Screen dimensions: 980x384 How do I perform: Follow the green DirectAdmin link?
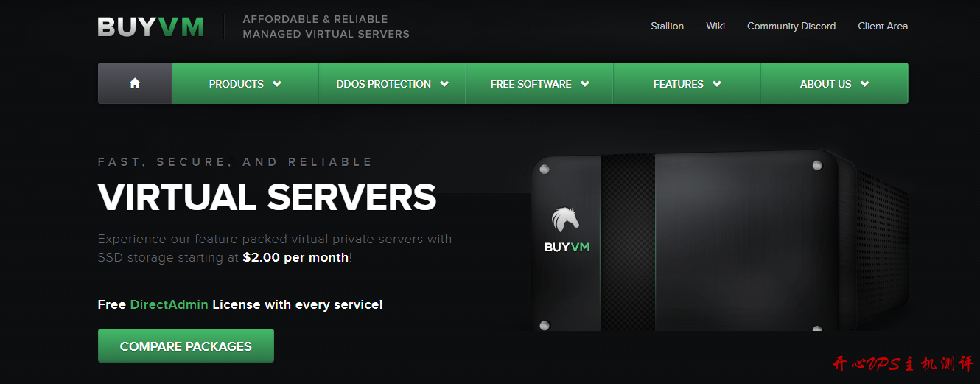(169, 304)
